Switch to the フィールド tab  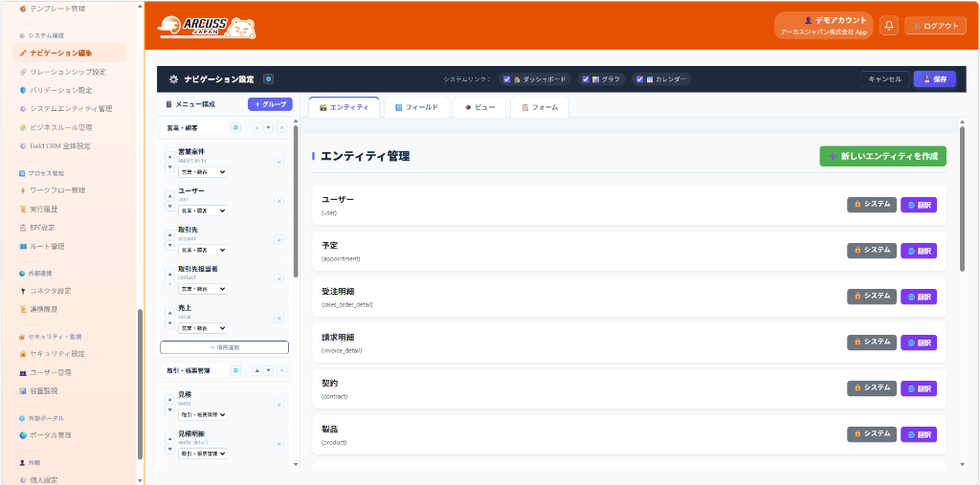[417, 107]
